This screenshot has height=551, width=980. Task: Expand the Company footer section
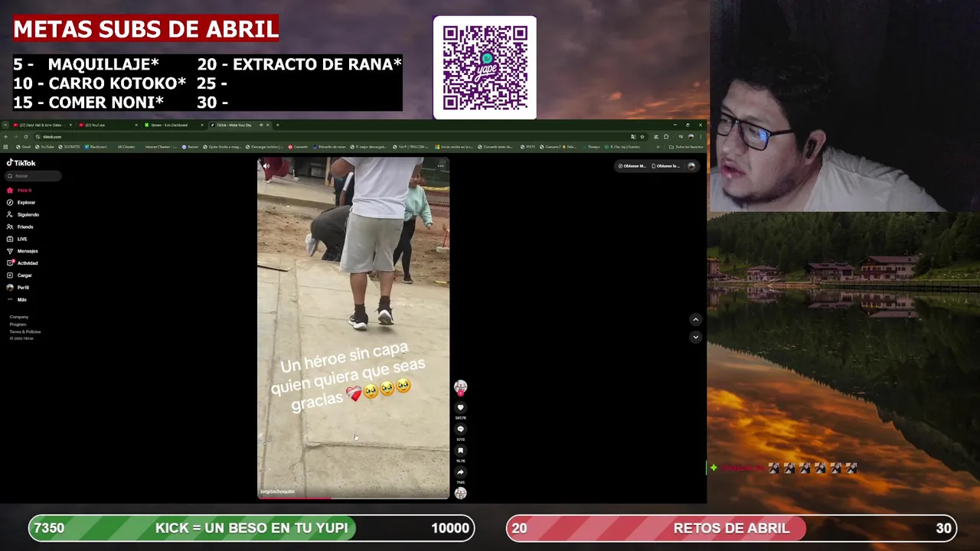click(19, 317)
